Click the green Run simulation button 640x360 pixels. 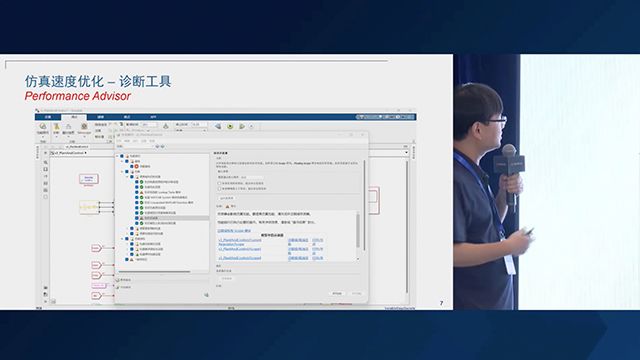[230, 127]
